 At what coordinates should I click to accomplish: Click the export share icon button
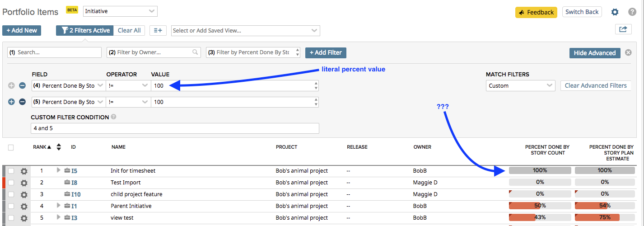pos(623,29)
